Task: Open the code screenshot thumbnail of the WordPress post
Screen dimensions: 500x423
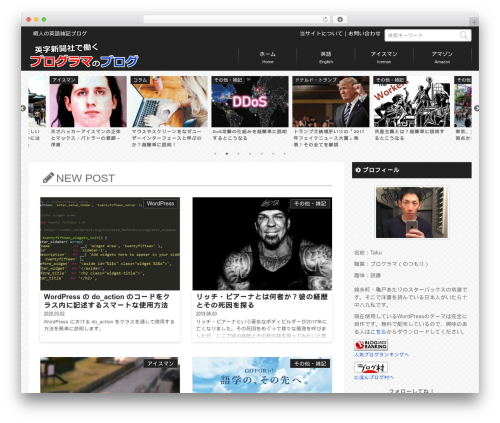Action: [110, 244]
